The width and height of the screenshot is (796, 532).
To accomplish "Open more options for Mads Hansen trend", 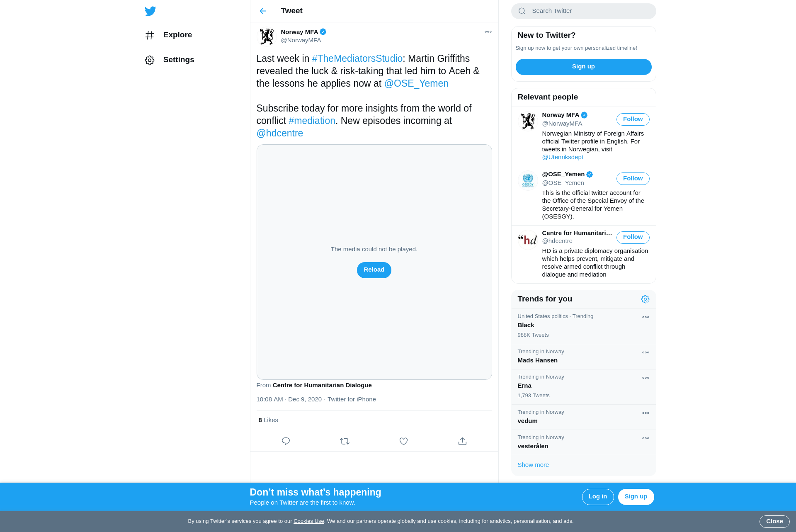I will 646,352.
